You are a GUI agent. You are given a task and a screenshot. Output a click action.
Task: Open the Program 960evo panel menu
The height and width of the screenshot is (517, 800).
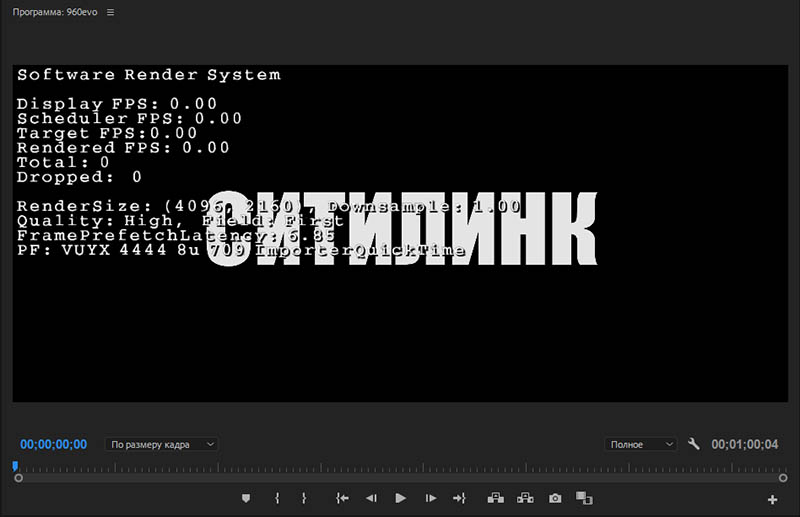click(x=110, y=12)
